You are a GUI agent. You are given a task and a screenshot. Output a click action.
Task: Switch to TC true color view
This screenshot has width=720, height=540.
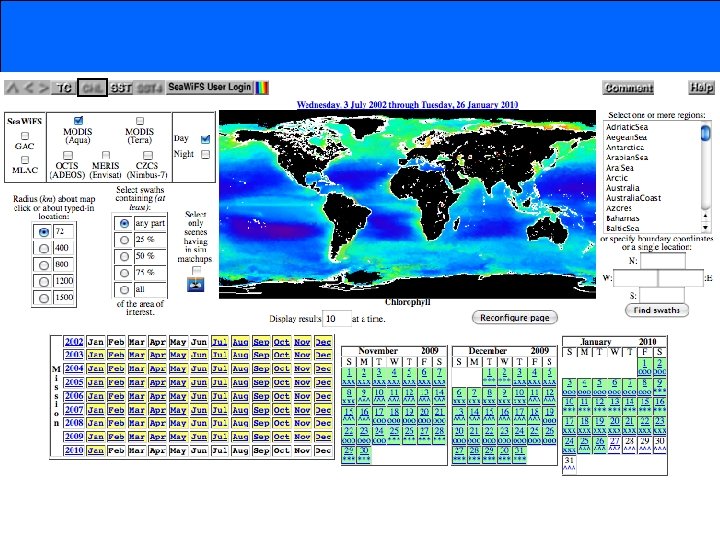coord(64,87)
